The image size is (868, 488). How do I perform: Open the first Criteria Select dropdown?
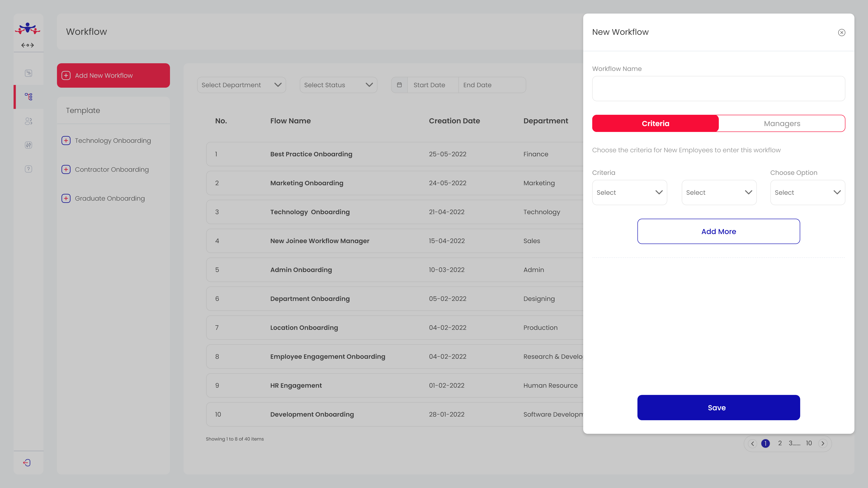(629, 192)
